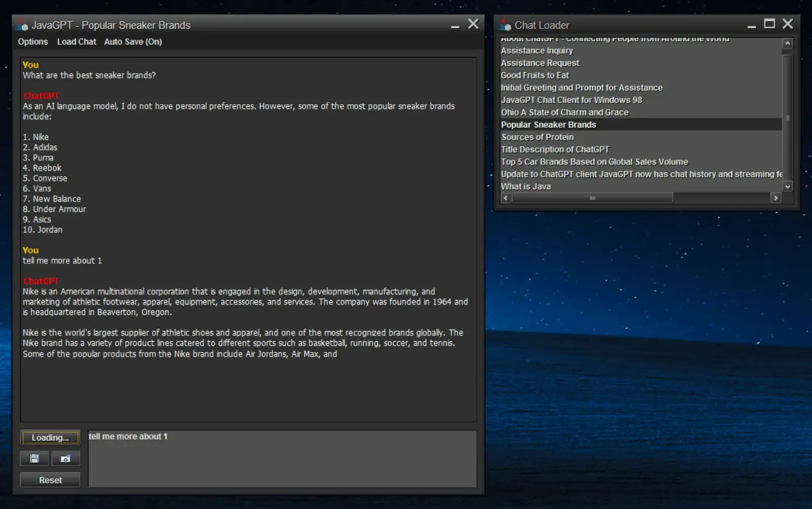Select What is Java chat entry
Image resolution: width=812 pixels, height=509 pixels.
[x=641, y=186]
